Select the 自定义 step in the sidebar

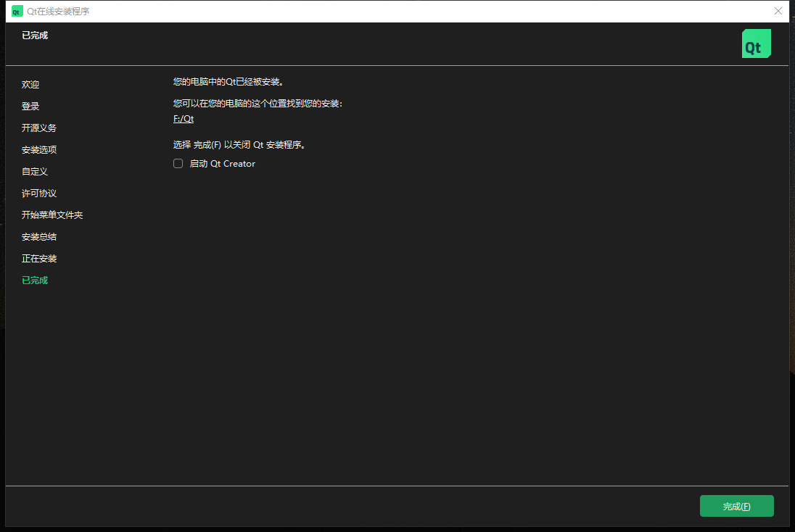click(x=35, y=172)
